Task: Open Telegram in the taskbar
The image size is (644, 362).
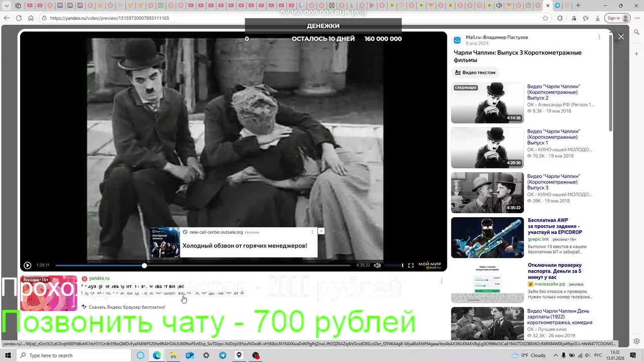Action: pyautogui.click(x=222, y=355)
